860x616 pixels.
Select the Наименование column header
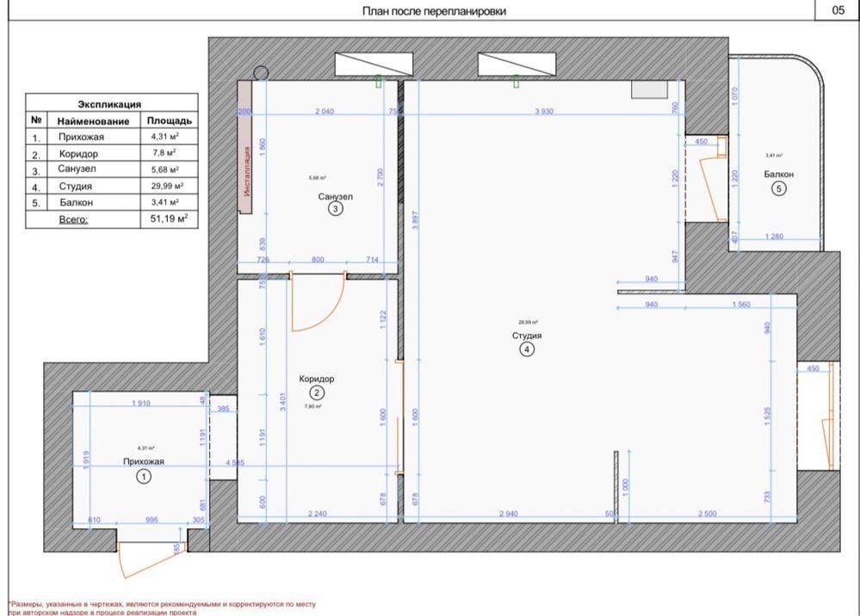(94, 121)
